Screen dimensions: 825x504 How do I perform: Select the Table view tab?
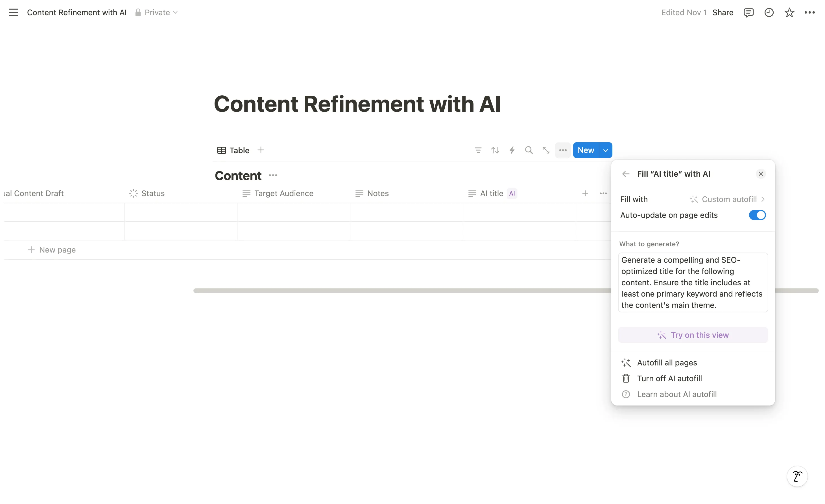[x=233, y=150]
